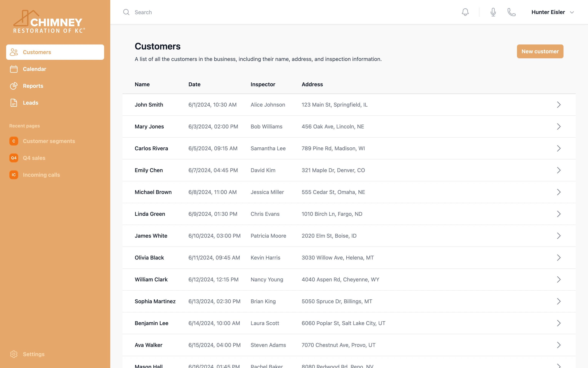Click the Address column header

pos(312,84)
